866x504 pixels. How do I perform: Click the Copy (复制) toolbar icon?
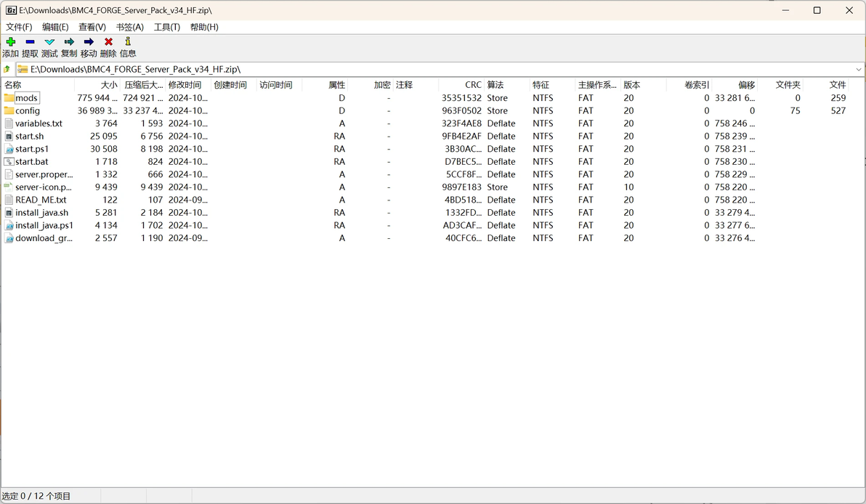[x=69, y=42]
